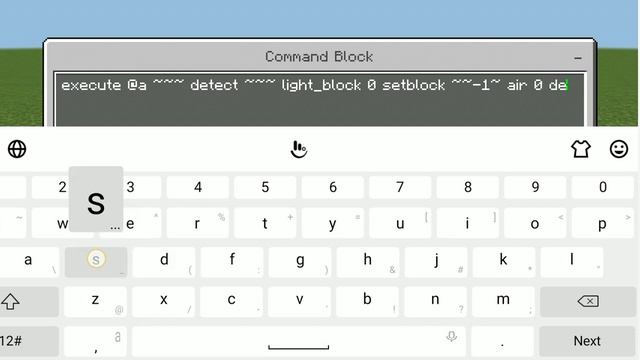Open the emoji smiley icon
Image resolution: width=640 pixels, height=360 pixels.
coord(619,149)
